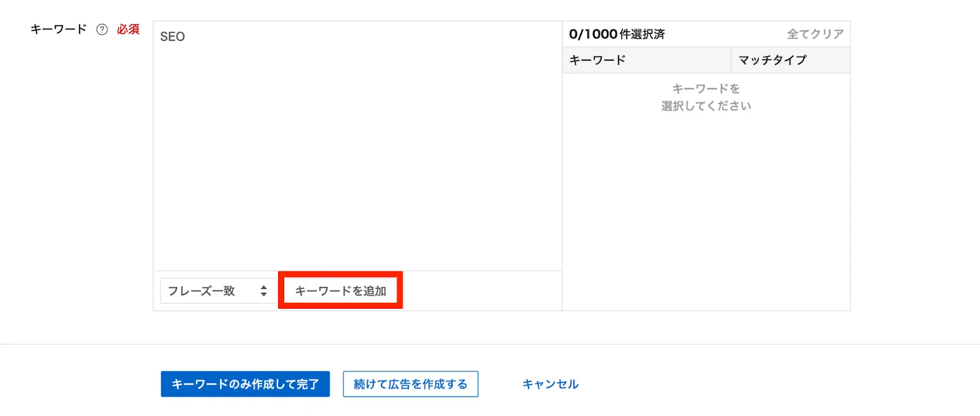Click the 0/1000 selected counter

(592, 34)
